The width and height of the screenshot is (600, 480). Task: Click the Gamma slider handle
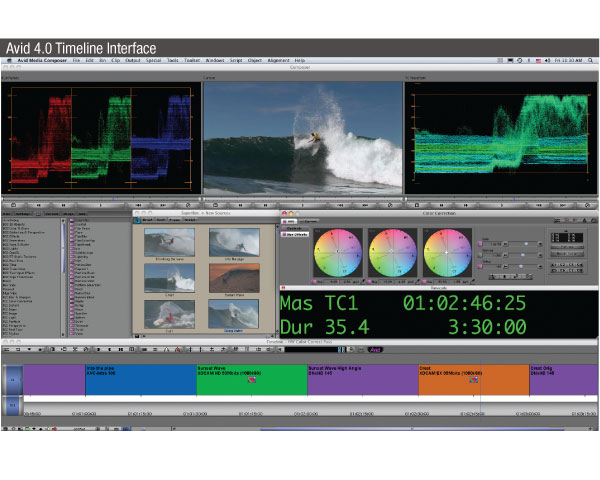coord(523,255)
